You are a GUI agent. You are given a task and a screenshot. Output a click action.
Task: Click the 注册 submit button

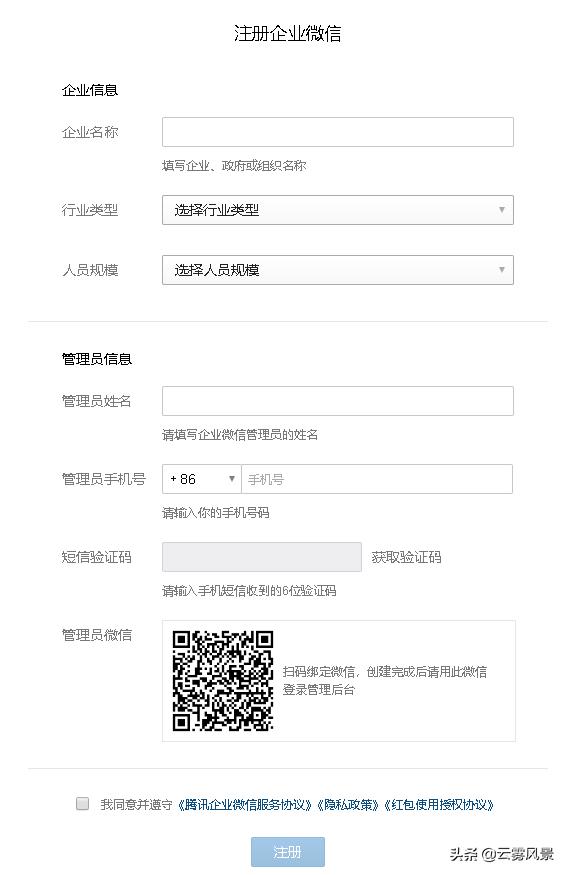pyautogui.click(x=287, y=852)
